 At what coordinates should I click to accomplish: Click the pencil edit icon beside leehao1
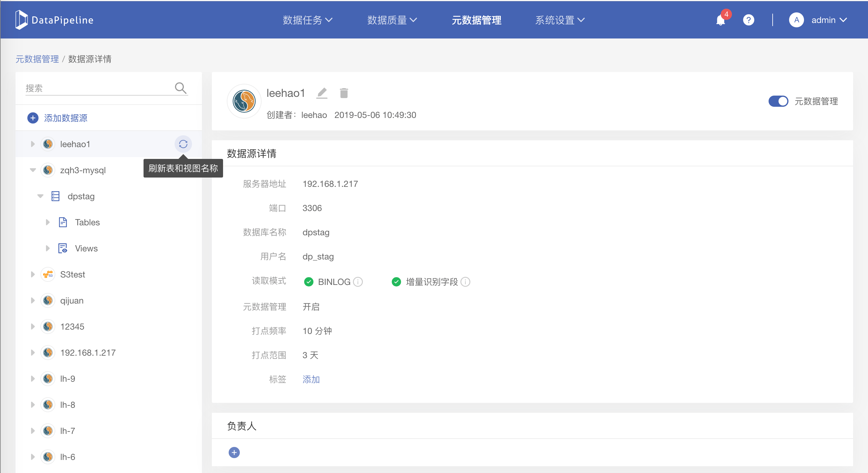(x=322, y=93)
